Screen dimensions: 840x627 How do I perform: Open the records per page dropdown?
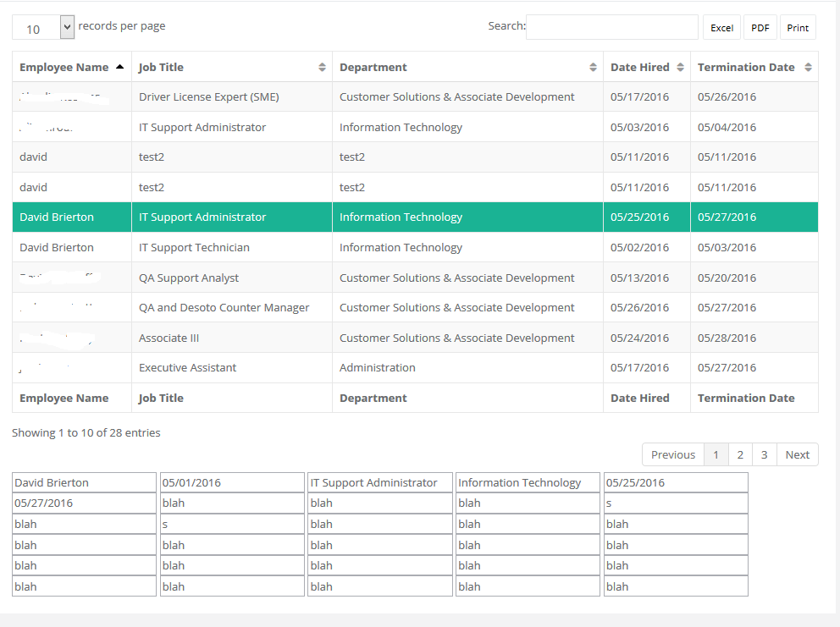pos(43,27)
